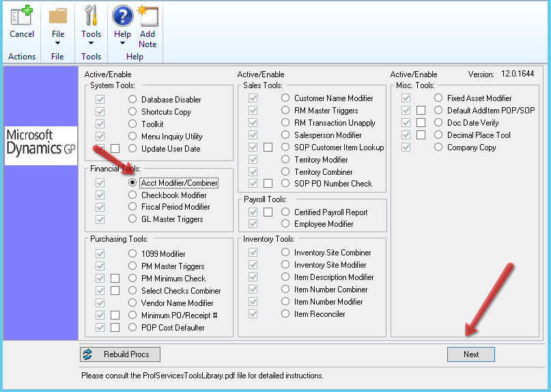
Task: Select Decimal Place Tool radio button
Action: pos(438,135)
